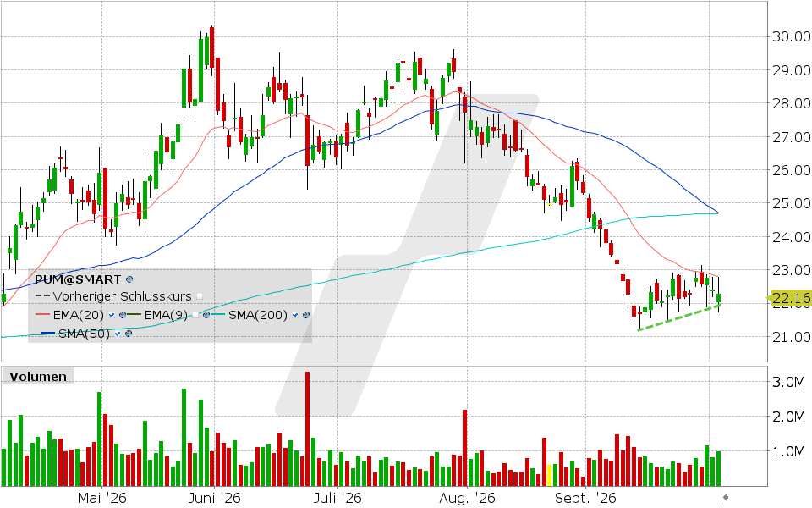Click the Sept. '26 date label
The height and width of the screenshot is (508, 812).
coord(585,498)
